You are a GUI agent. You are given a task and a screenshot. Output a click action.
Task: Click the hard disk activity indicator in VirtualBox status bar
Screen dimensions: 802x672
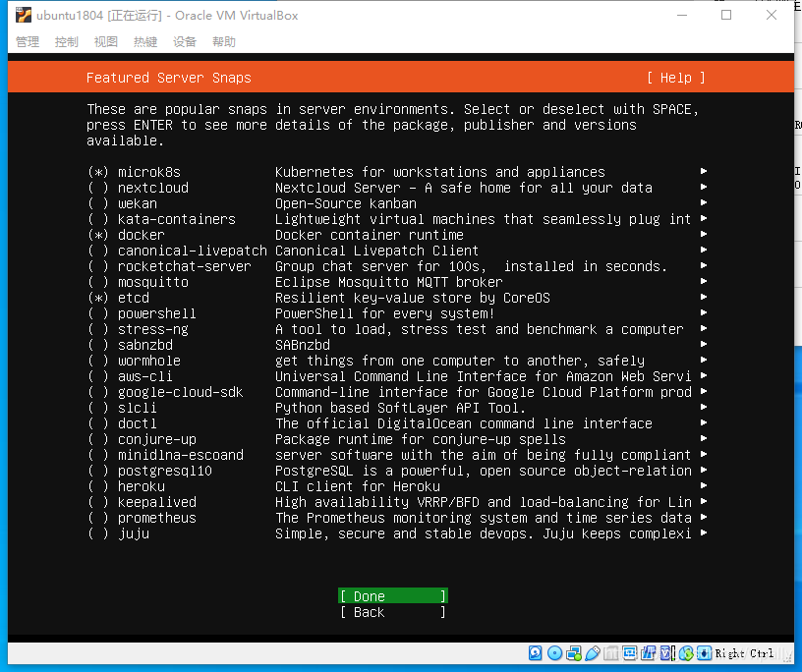coord(535,653)
